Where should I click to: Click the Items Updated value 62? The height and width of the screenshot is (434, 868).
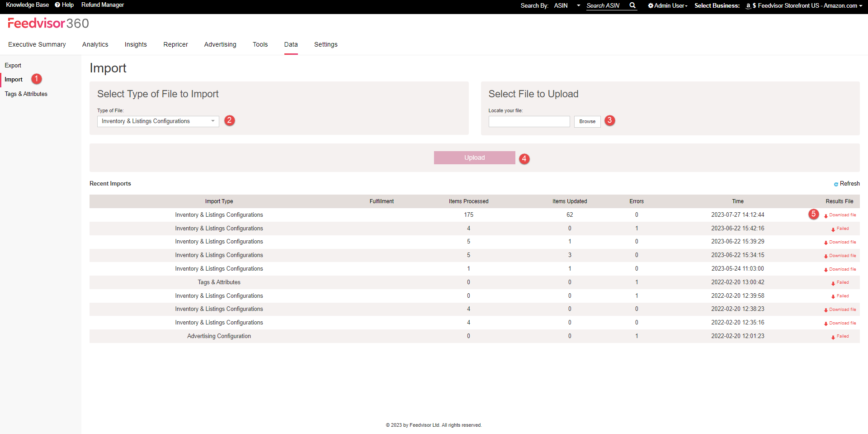pos(570,215)
